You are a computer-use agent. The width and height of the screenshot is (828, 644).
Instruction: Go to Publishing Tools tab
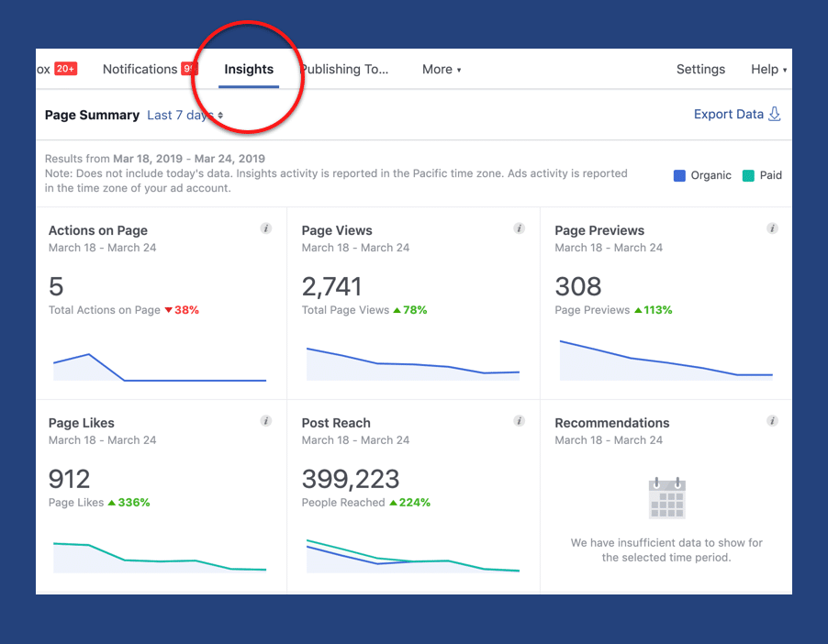coord(344,70)
